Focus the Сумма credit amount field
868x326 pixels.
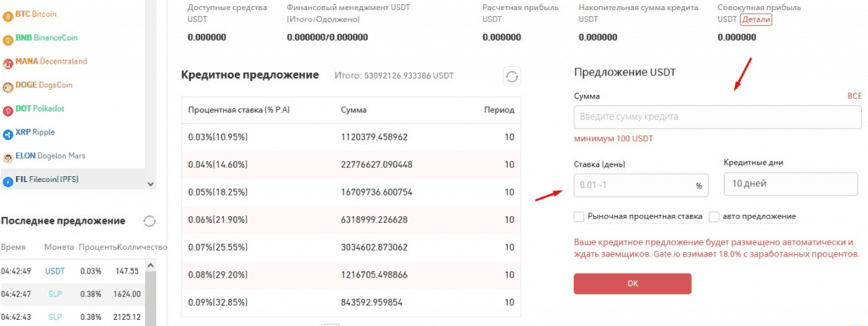[718, 117]
